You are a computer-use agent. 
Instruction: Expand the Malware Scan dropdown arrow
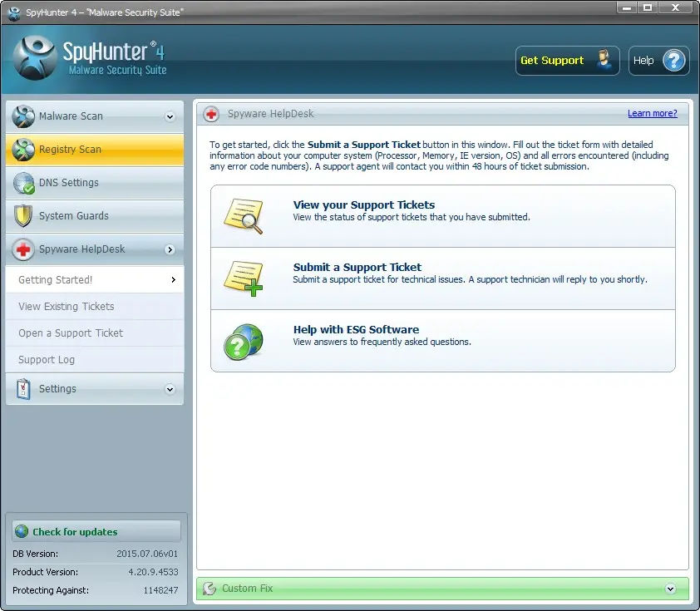click(170, 117)
